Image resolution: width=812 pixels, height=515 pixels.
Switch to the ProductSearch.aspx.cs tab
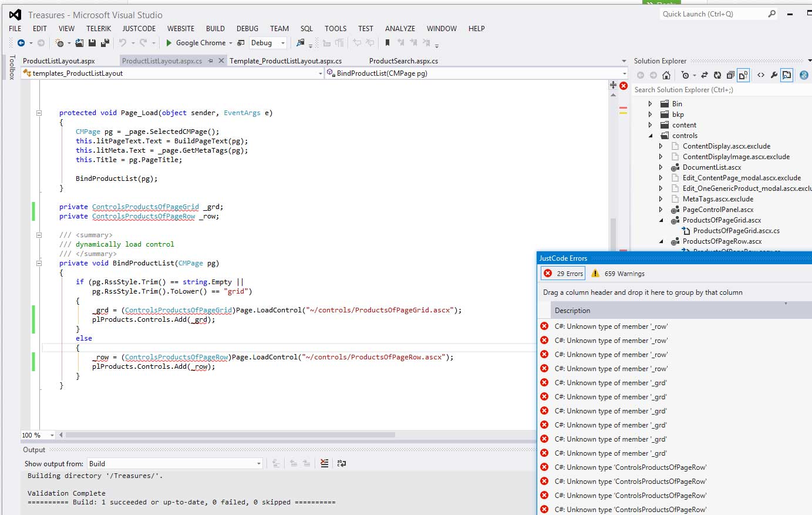403,60
